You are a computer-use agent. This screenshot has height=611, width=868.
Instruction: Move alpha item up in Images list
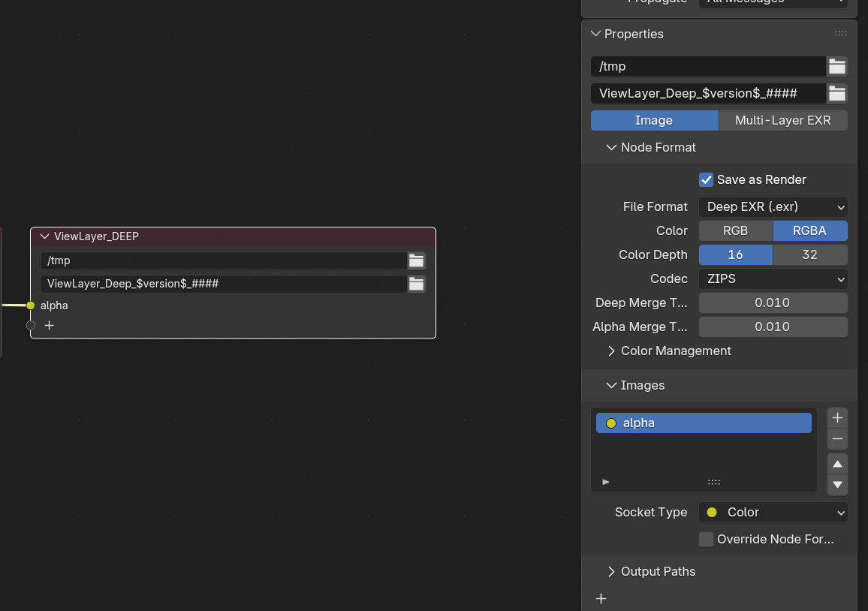837,464
